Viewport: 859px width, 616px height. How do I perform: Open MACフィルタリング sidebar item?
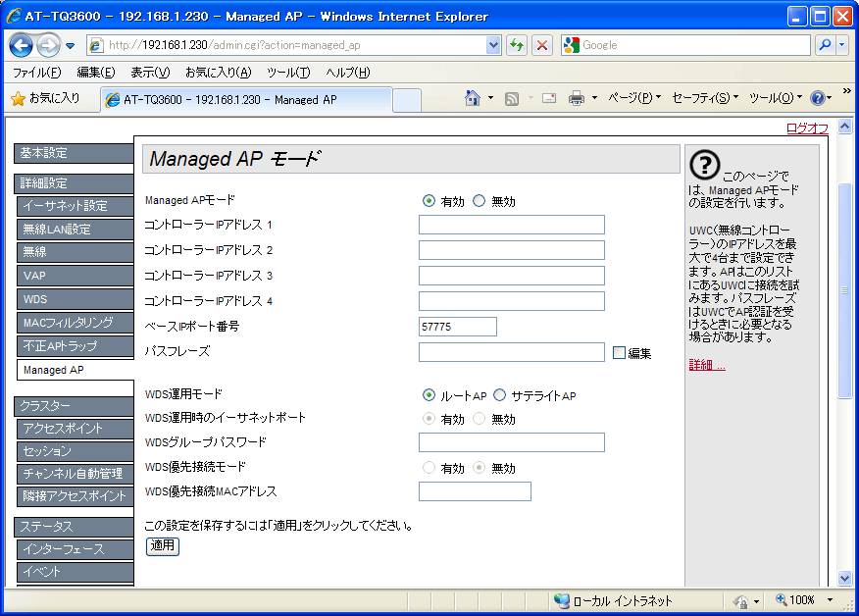coord(76,323)
